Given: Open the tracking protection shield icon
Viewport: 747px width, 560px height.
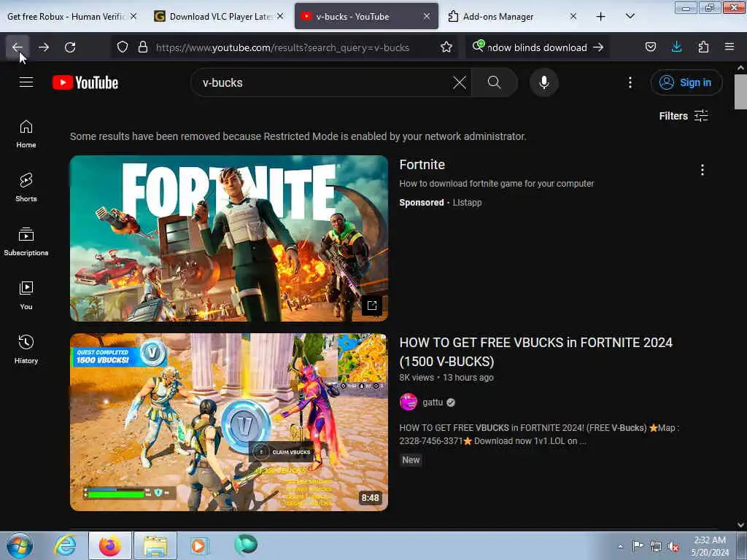Looking at the screenshot, I should (x=123, y=47).
